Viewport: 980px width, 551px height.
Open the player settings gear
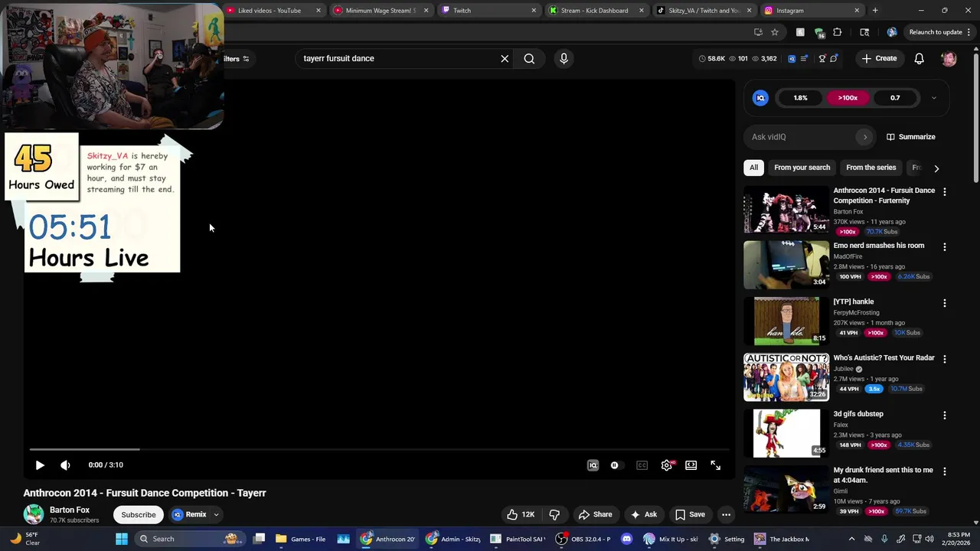[667, 465]
